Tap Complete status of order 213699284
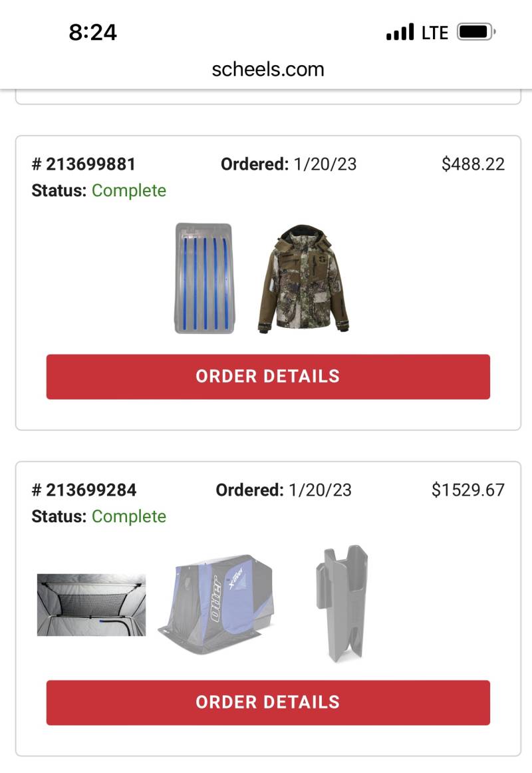The image size is (532, 773). click(x=129, y=517)
